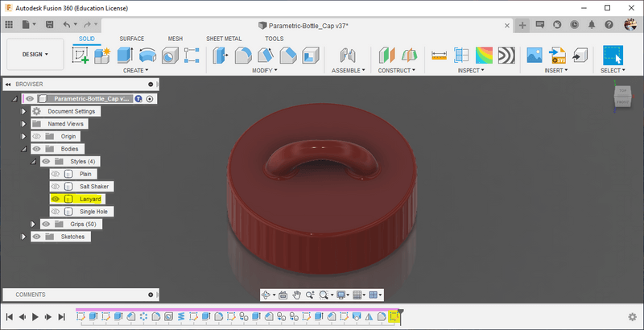This screenshot has width=644, height=330.
Task: Open the Job Status clock icon
Action: click(574, 25)
